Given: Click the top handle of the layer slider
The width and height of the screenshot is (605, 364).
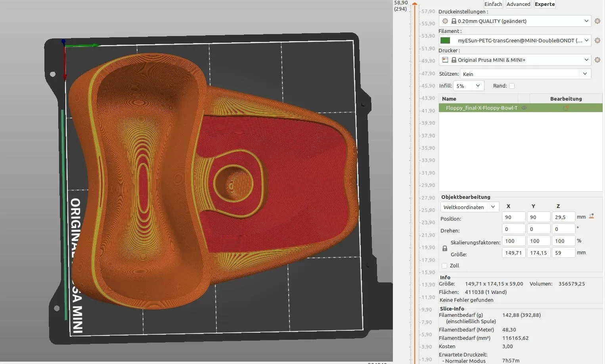Looking at the screenshot, I should (x=415, y=4).
